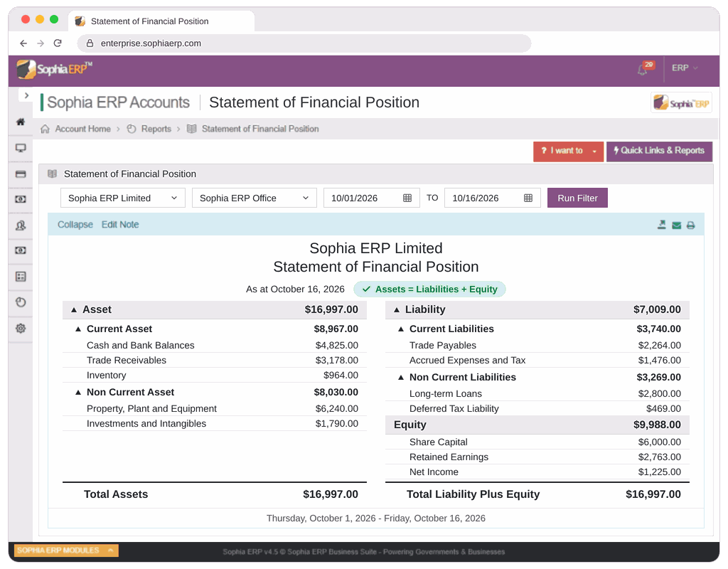Click Run Filter button

point(577,198)
